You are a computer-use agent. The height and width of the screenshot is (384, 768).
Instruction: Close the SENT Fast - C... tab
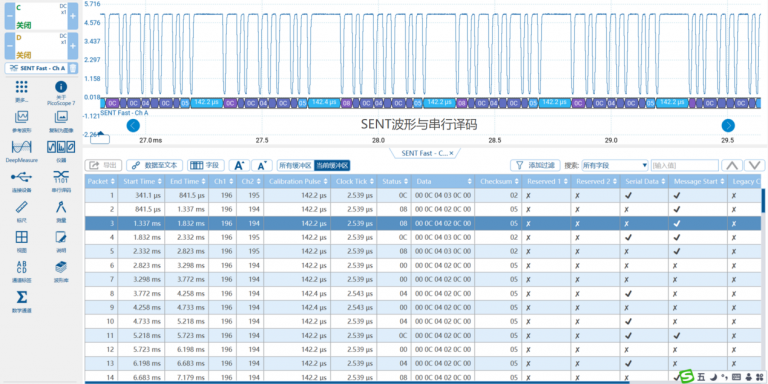click(x=452, y=153)
